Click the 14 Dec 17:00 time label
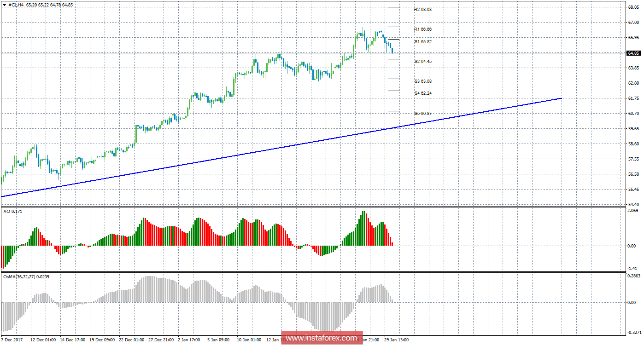 point(73,340)
